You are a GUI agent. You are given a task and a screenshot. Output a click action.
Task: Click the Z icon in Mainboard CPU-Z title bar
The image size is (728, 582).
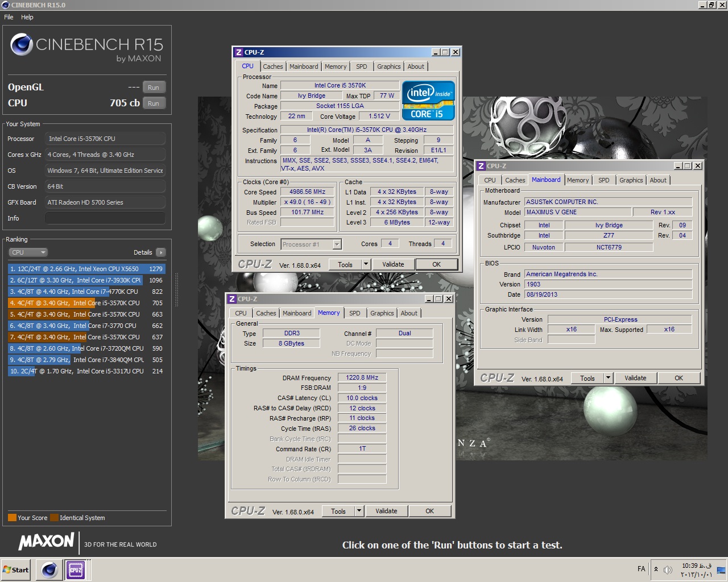coord(481,166)
